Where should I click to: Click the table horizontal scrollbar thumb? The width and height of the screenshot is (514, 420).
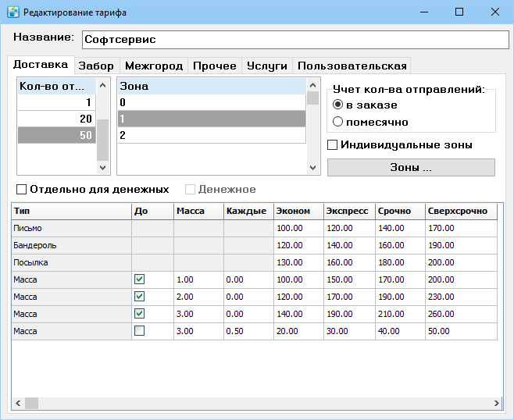(31, 403)
